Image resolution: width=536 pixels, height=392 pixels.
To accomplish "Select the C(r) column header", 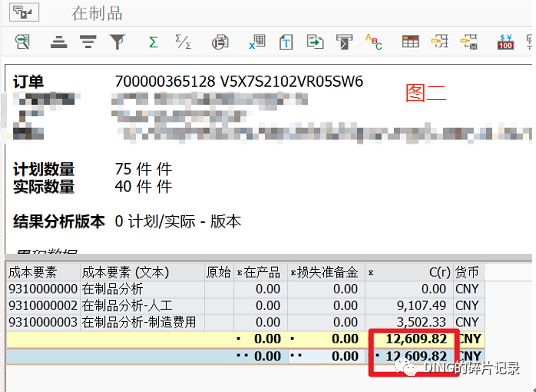I will (x=409, y=272).
